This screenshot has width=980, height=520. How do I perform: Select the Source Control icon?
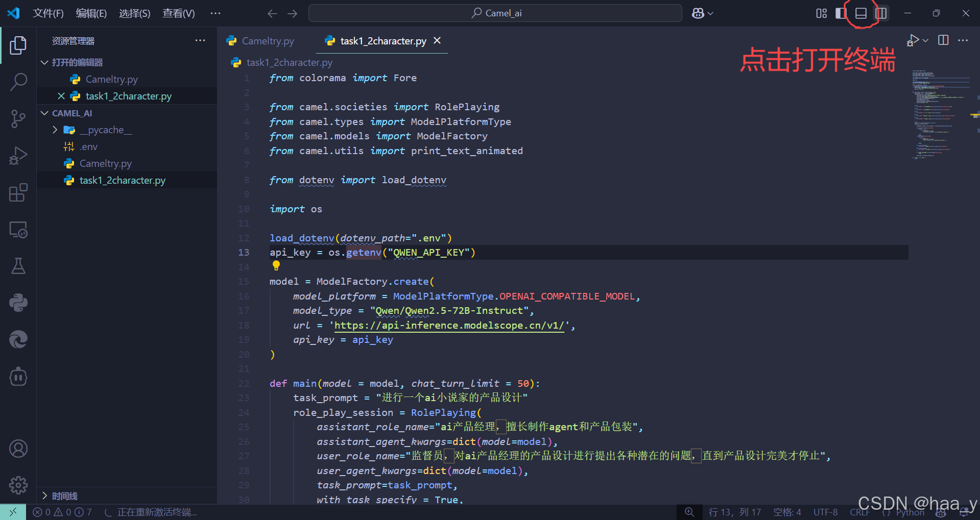coord(18,118)
